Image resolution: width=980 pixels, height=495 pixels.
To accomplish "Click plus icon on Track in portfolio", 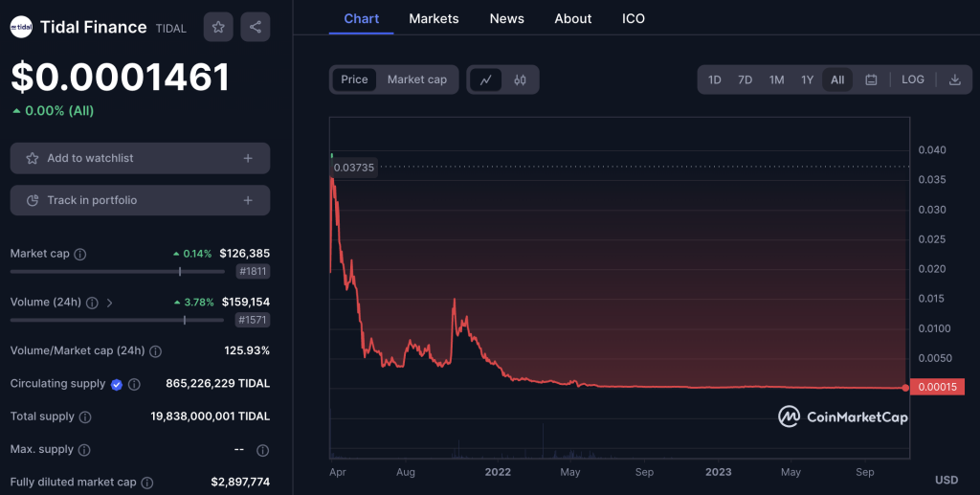I will tap(248, 201).
